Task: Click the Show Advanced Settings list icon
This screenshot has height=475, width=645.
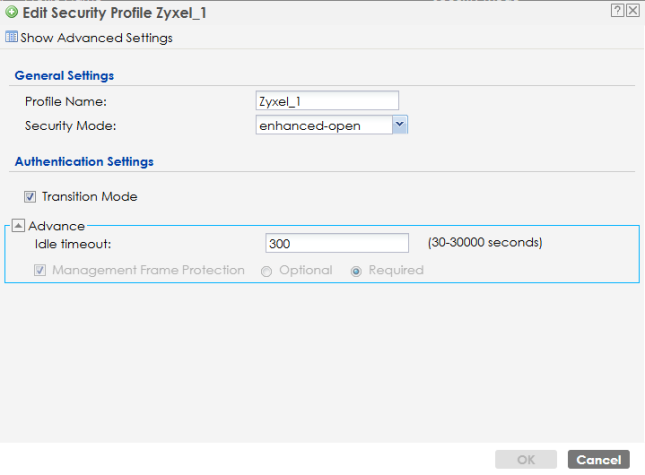Action: 11,38
